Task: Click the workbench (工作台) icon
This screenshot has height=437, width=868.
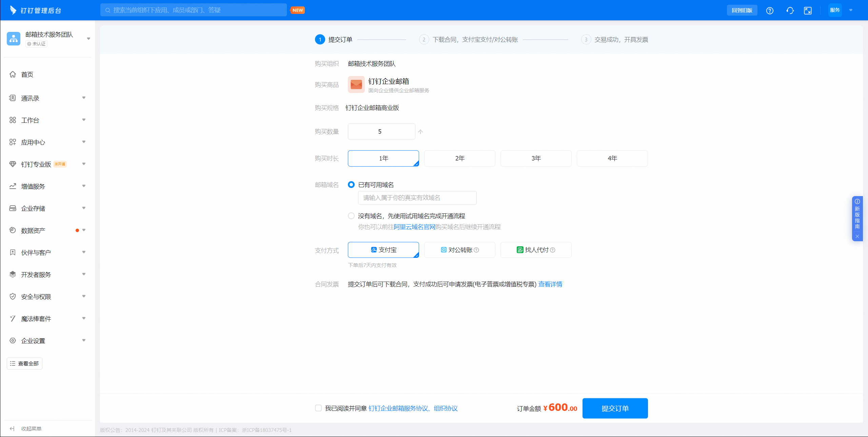Action: 13,120
